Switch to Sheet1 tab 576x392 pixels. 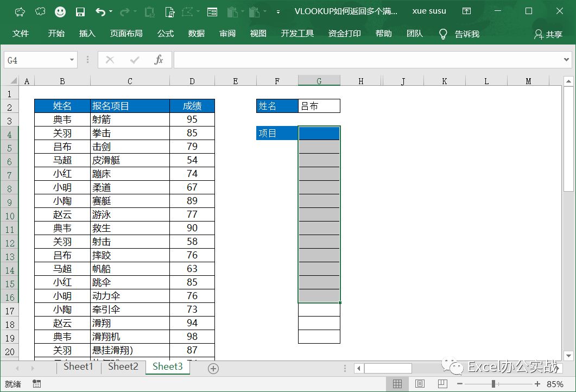[x=78, y=366]
